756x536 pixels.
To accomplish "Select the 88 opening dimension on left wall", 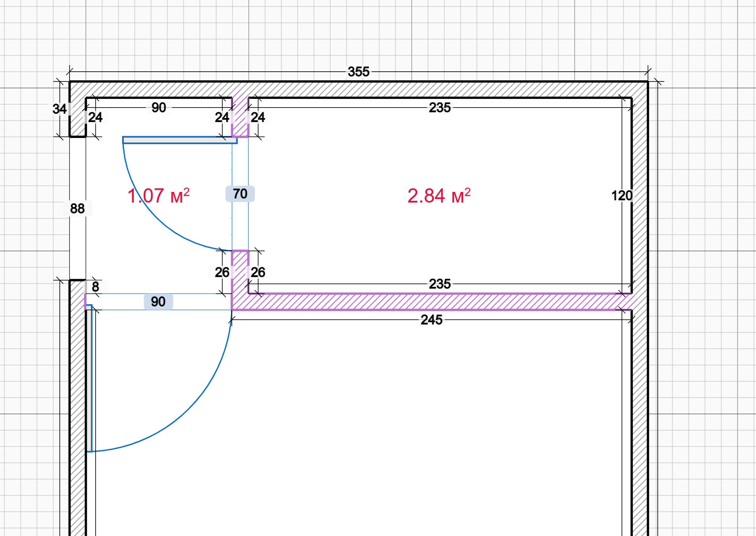I will tap(77, 209).
